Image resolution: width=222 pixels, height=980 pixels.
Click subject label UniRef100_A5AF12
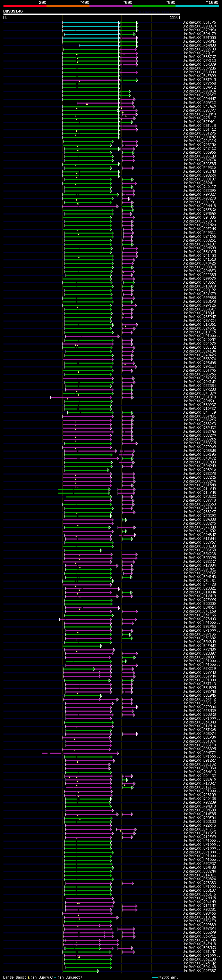tap(199, 103)
